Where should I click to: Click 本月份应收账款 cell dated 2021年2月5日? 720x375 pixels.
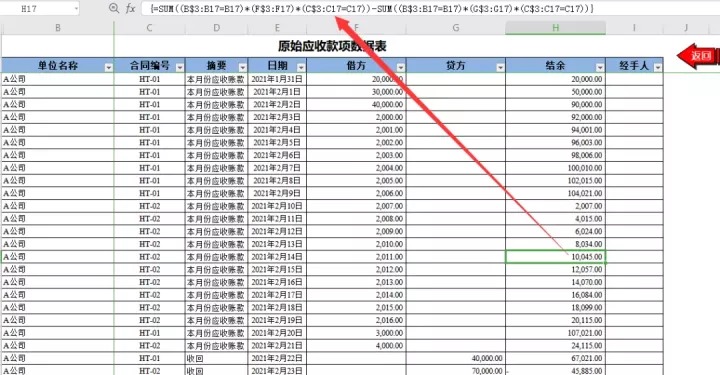(x=216, y=143)
